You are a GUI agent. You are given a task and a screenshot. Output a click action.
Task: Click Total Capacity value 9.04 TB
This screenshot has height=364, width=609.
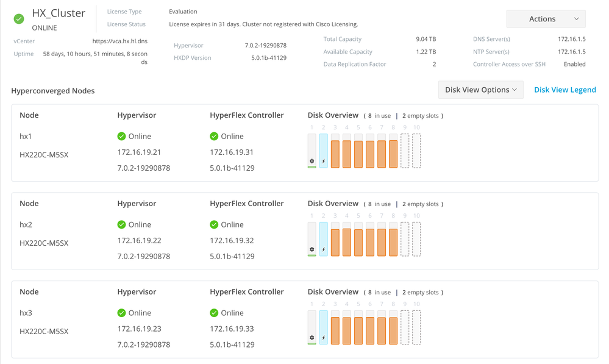[x=426, y=39]
